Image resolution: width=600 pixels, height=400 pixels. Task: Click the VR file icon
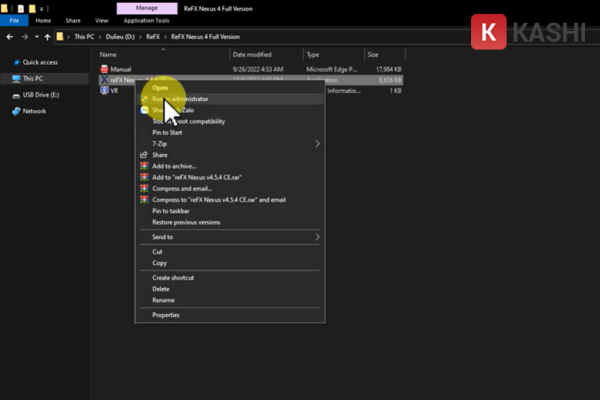[103, 89]
